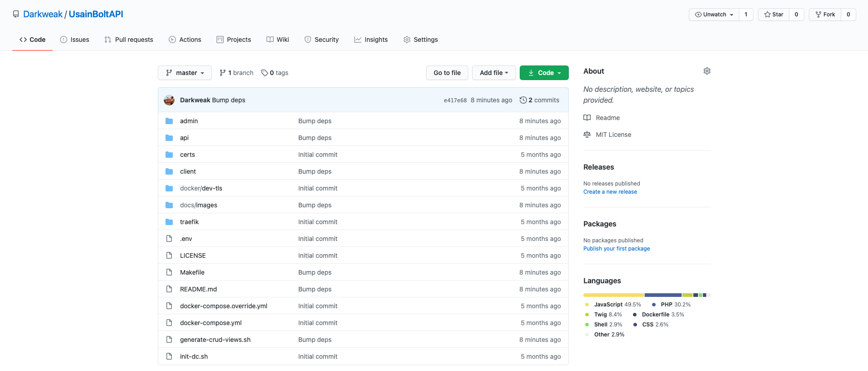The height and width of the screenshot is (371, 868).
Task: Open the Darkweak owner link
Action: 43,14
